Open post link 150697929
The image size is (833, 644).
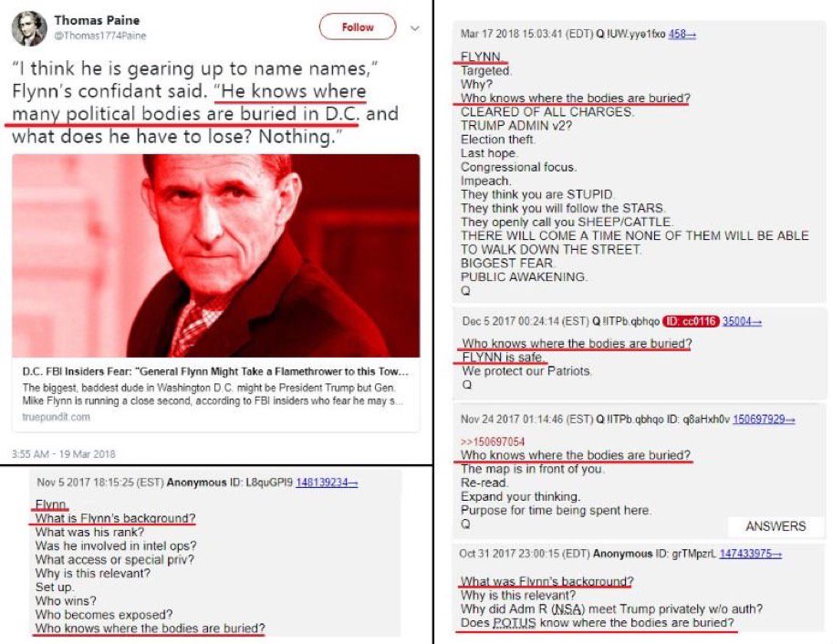(x=764, y=420)
